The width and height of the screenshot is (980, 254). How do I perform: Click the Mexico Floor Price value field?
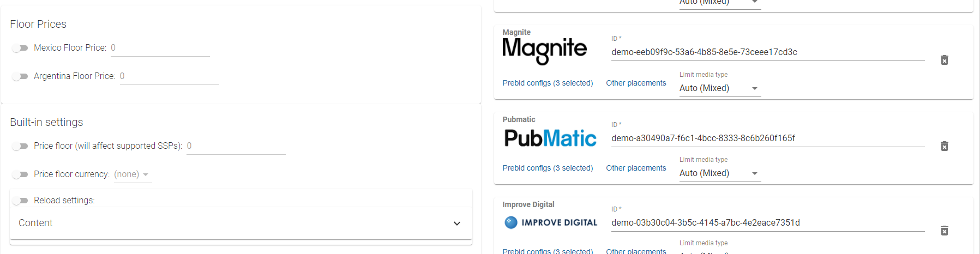tap(160, 48)
